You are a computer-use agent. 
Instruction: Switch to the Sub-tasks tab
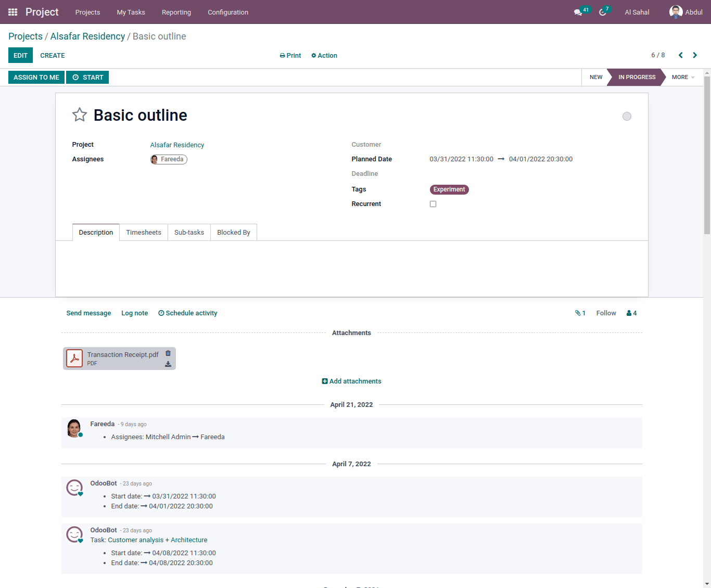(x=189, y=233)
